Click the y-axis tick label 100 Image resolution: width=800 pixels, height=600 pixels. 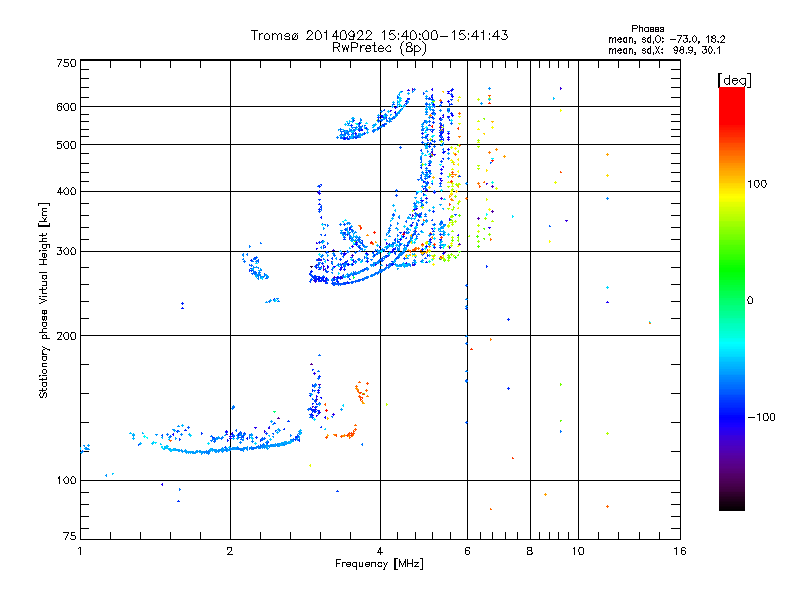pyautogui.click(x=67, y=481)
